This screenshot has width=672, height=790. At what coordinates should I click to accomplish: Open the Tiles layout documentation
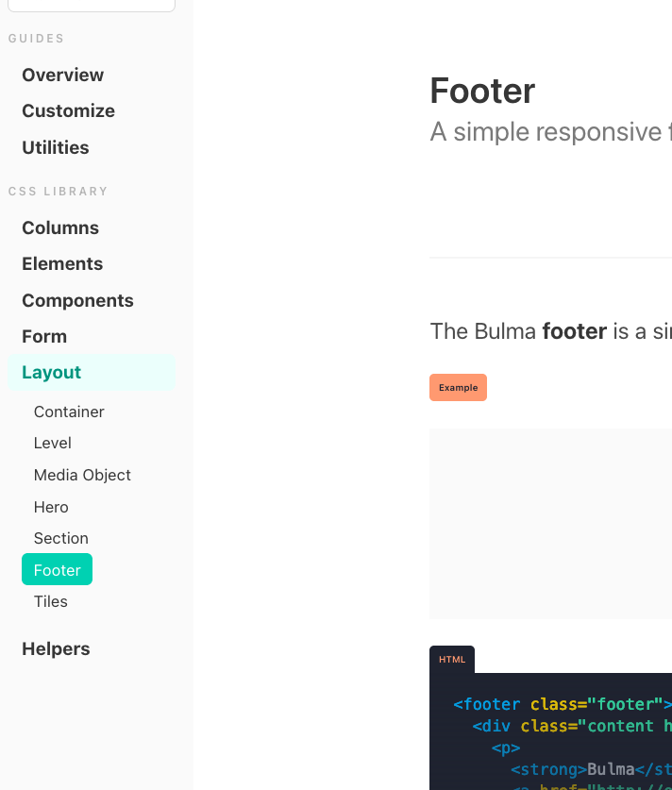tap(50, 601)
